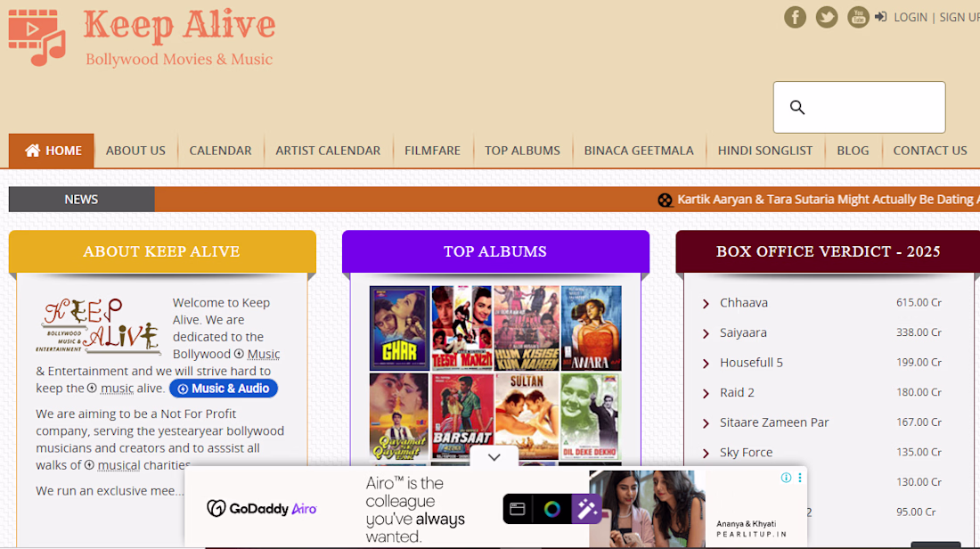Open the Housefull 5 movie link
Screen dimensions: 980x549
pyautogui.click(x=751, y=363)
